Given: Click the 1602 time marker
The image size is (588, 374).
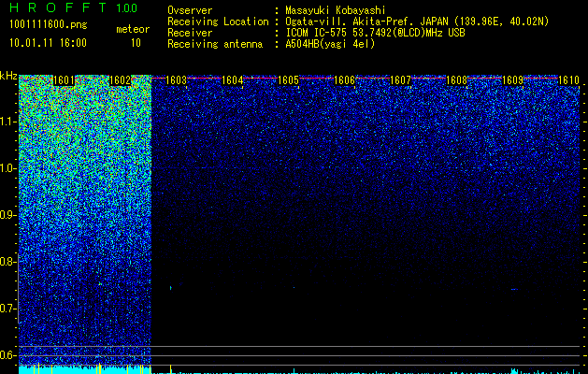Looking at the screenshot, I should [x=120, y=80].
